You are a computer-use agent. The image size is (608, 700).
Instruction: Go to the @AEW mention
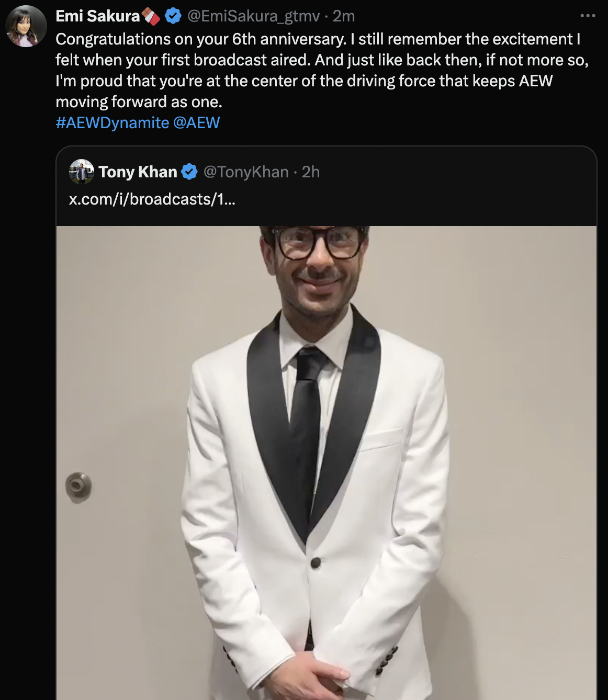pos(196,123)
